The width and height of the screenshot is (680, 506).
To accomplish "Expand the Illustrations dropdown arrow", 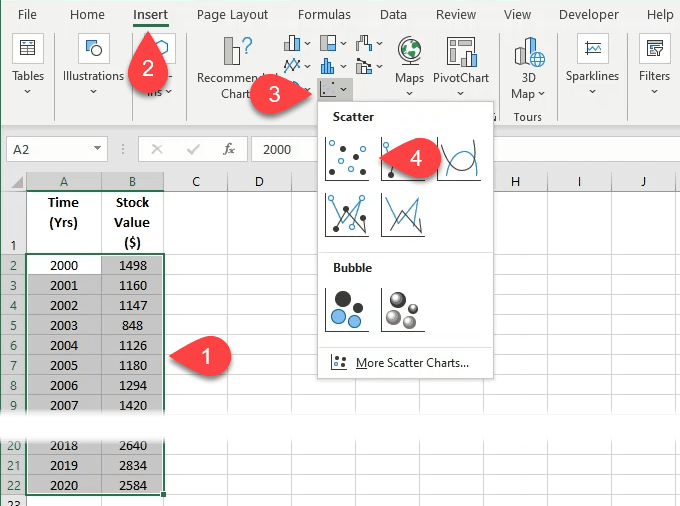I will point(94,91).
